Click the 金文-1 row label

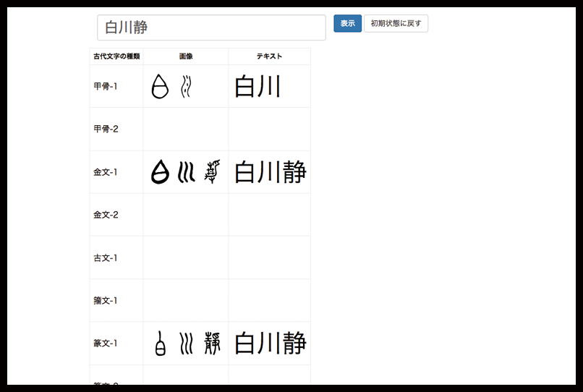coord(106,172)
